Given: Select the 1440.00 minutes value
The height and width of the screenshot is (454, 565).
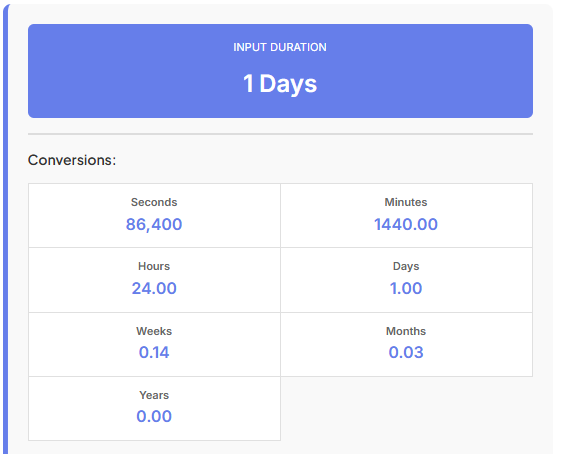Looking at the screenshot, I should [406, 224].
